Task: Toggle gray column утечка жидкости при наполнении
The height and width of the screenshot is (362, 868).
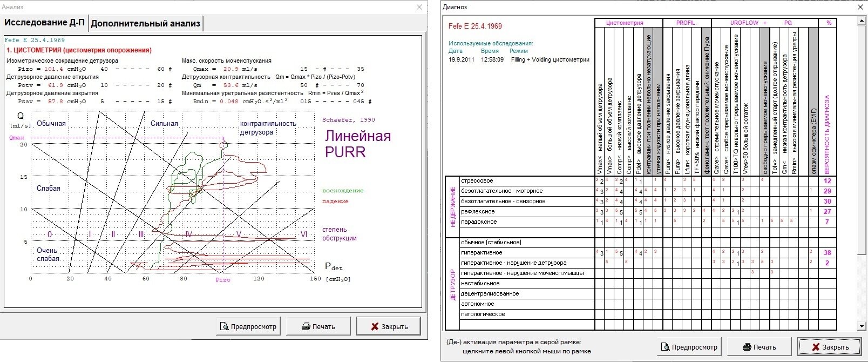Action: click(x=658, y=101)
